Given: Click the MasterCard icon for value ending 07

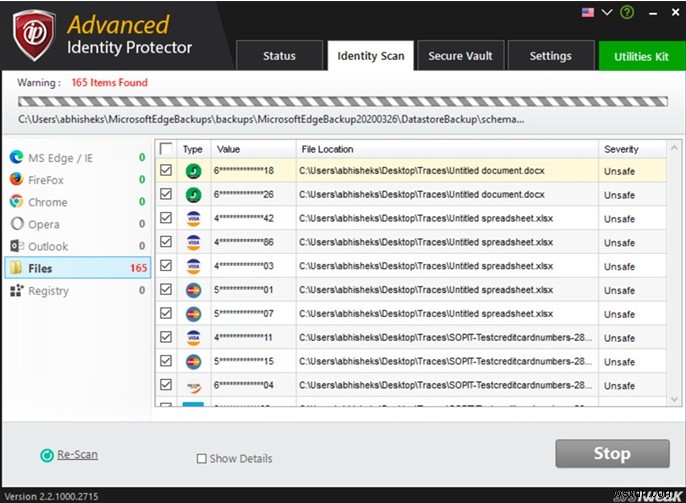Looking at the screenshot, I should (193, 314).
